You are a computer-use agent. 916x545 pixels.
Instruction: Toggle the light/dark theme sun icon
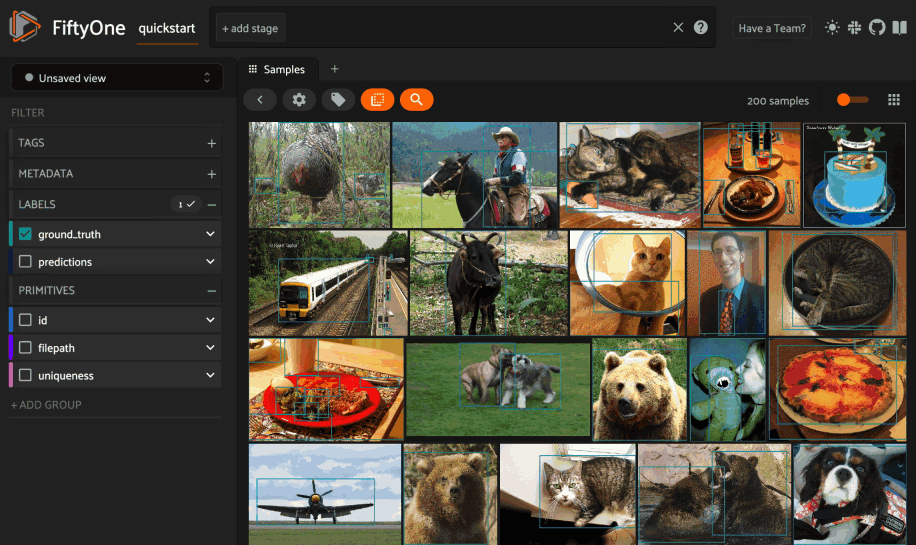pos(832,28)
